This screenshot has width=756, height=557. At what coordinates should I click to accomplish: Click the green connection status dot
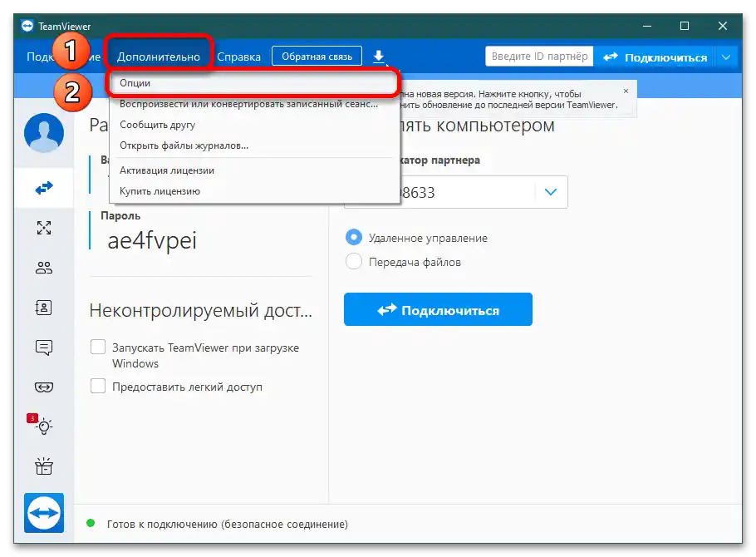point(91,523)
